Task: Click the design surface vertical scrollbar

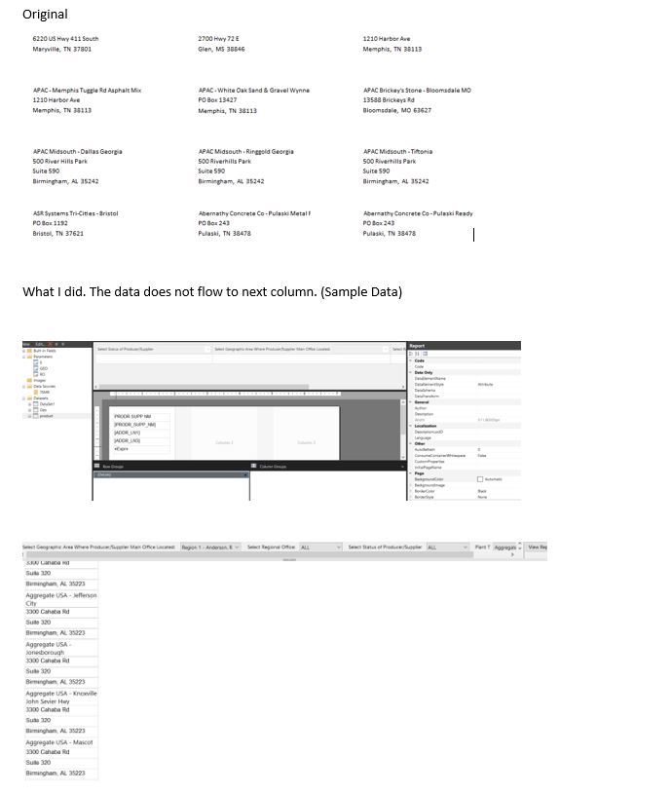Action: tap(403, 430)
